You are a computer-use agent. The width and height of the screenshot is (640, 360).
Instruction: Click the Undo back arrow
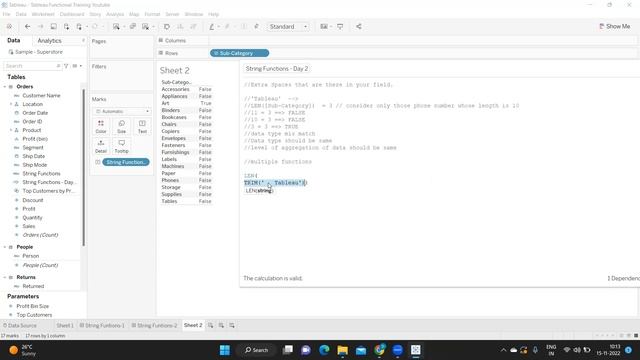pyautogui.click(x=27, y=27)
